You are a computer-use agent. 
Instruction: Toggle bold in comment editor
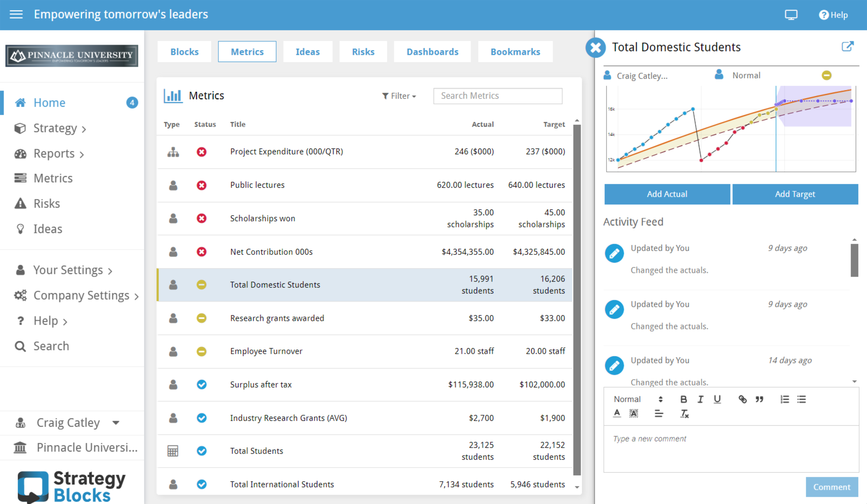tap(684, 399)
